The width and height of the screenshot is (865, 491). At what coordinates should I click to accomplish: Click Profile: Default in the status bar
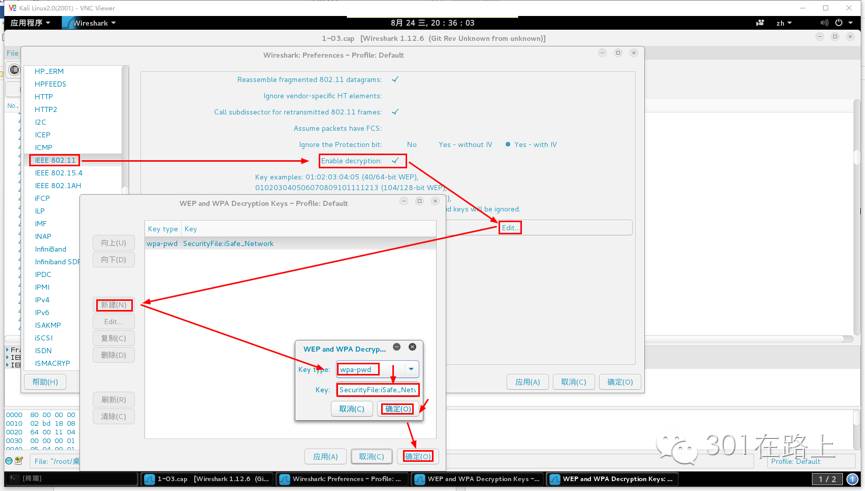point(795,461)
